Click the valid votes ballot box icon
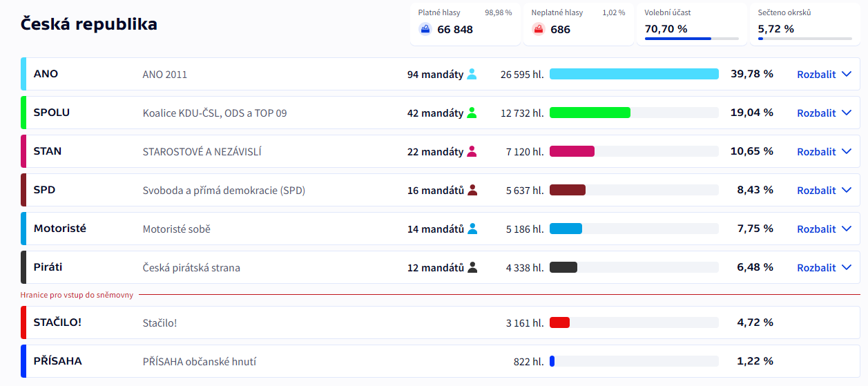Image resolution: width=868 pixels, height=386 pixels. point(425,29)
